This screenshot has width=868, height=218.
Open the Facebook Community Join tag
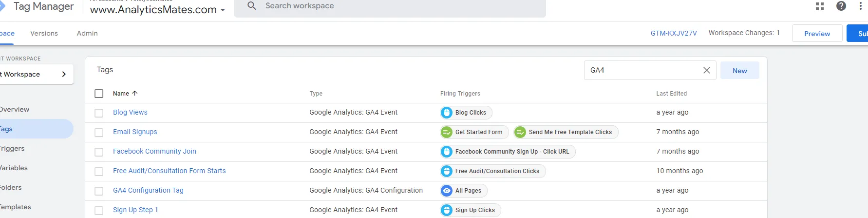click(154, 151)
